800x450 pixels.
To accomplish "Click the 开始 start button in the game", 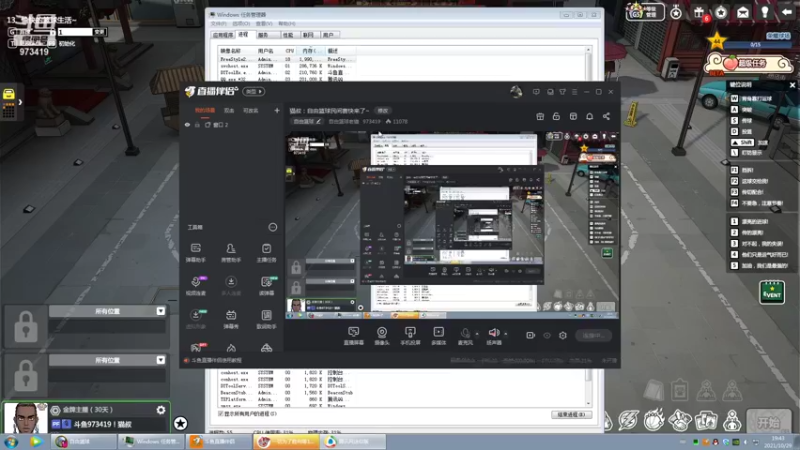I will click(767, 422).
